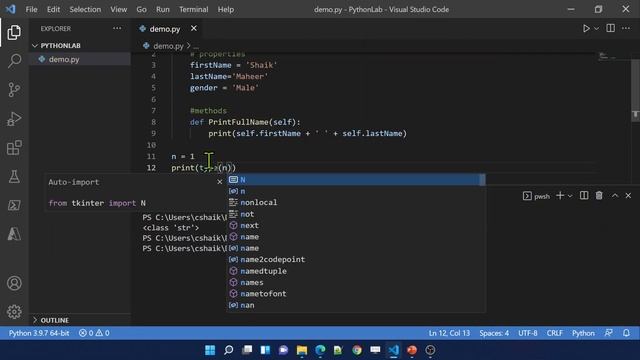Open the Testing flask view
Image resolution: width=640 pixels, height=360 pixels.
(14, 176)
